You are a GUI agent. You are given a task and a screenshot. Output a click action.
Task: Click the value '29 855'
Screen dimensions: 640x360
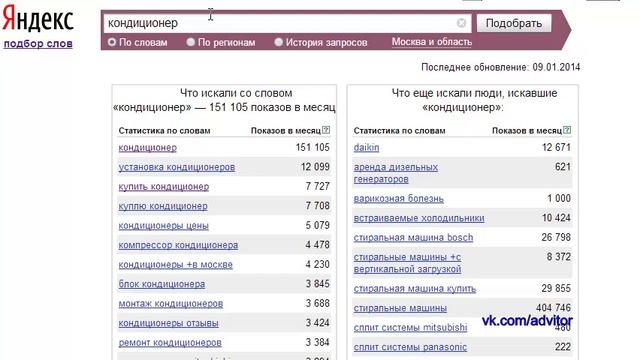coord(556,289)
